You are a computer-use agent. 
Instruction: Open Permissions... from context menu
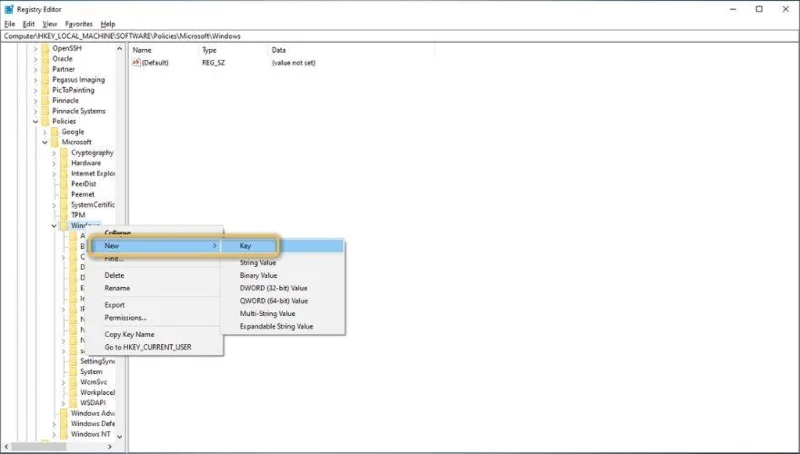click(x=155, y=318)
